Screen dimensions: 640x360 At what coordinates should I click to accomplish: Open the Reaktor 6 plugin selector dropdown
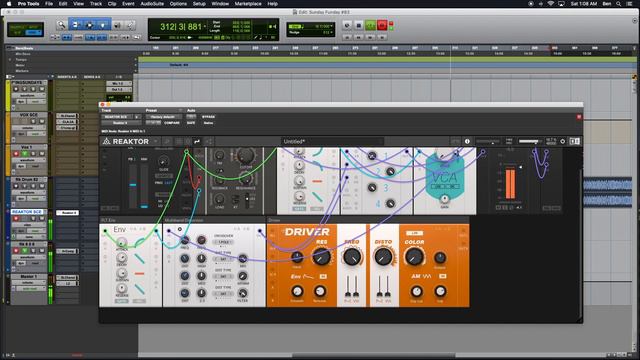121,122
